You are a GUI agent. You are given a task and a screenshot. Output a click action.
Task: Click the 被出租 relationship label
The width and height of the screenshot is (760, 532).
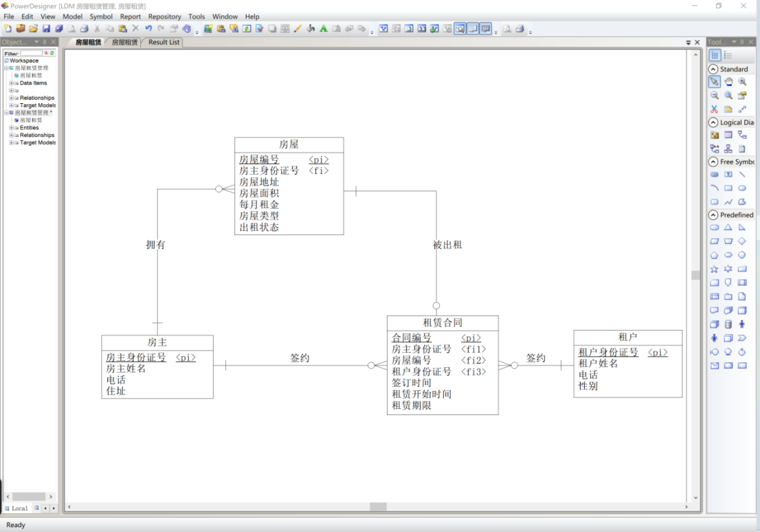tap(447, 245)
